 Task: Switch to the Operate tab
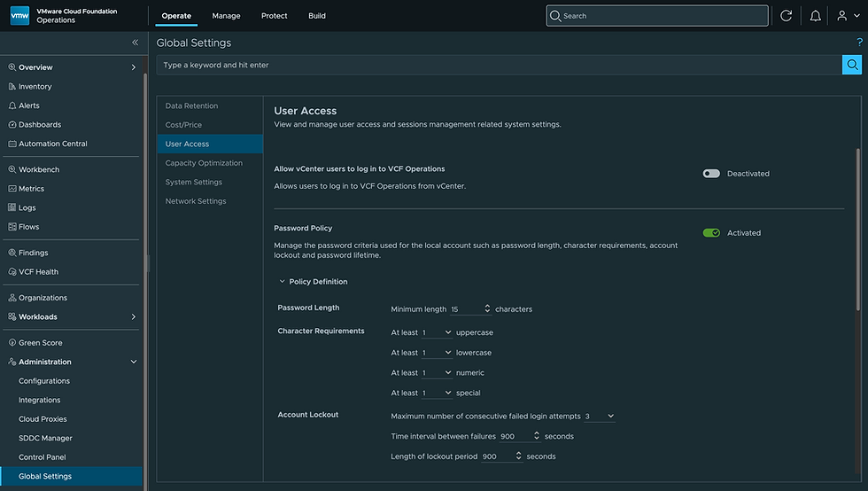pyautogui.click(x=176, y=16)
